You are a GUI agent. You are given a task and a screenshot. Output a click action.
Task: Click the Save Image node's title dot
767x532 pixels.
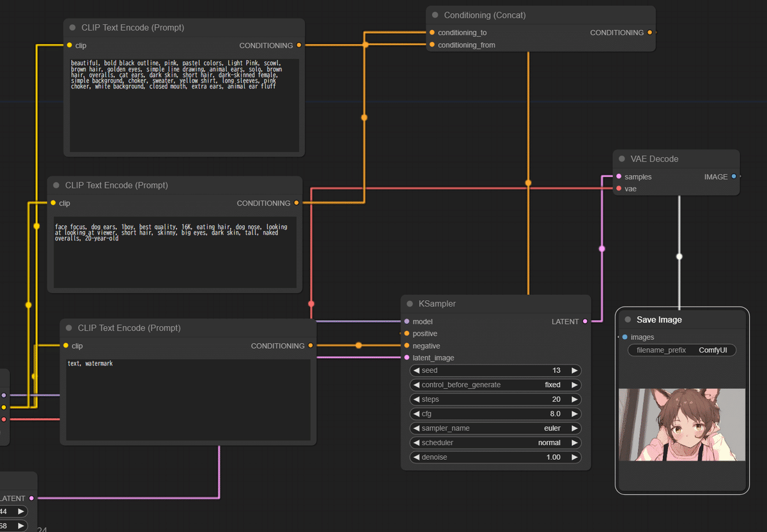click(x=628, y=320)
